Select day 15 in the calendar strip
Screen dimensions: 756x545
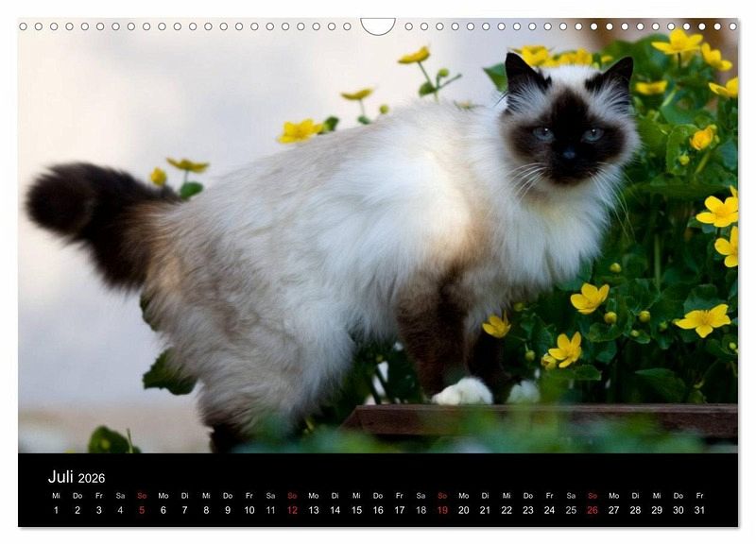tap(356, 510)
